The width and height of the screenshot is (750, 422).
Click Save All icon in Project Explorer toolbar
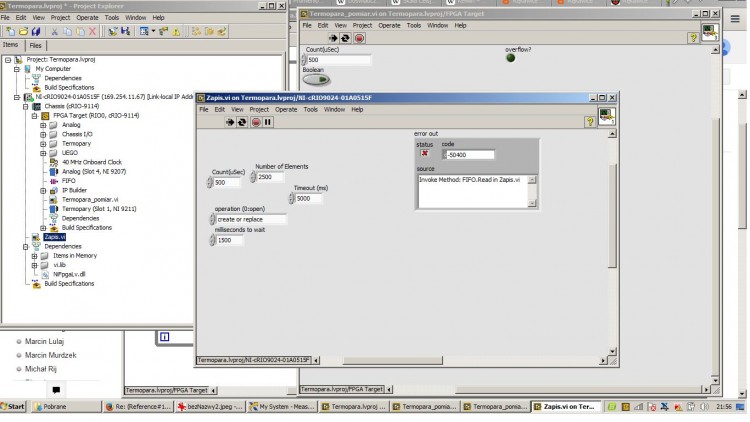(x=36, y=32)
